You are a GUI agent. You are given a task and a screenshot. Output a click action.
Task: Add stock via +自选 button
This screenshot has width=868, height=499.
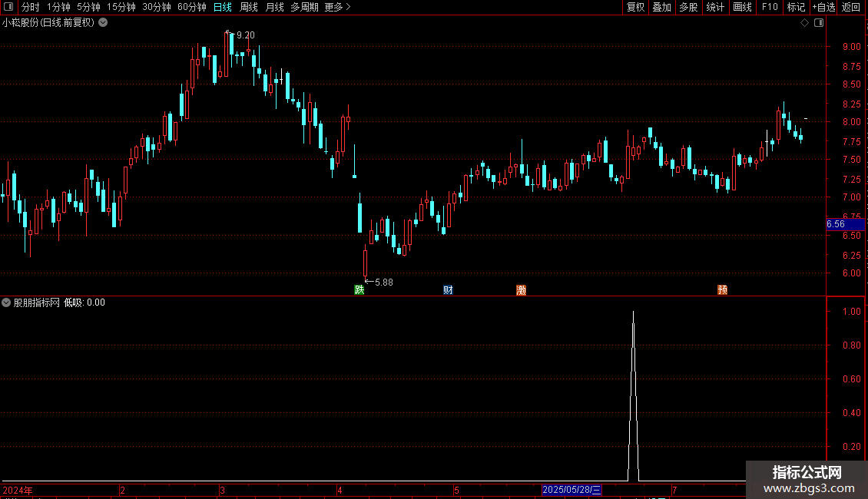823,7
